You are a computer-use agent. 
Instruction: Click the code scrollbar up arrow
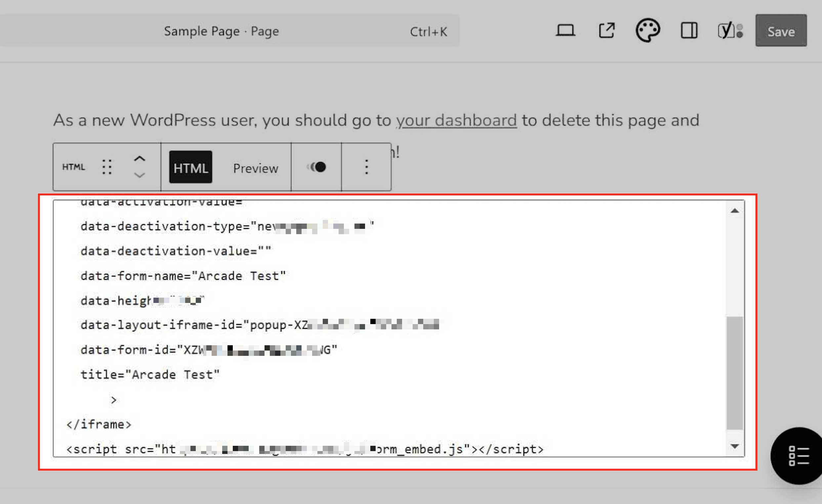point(735,211)
